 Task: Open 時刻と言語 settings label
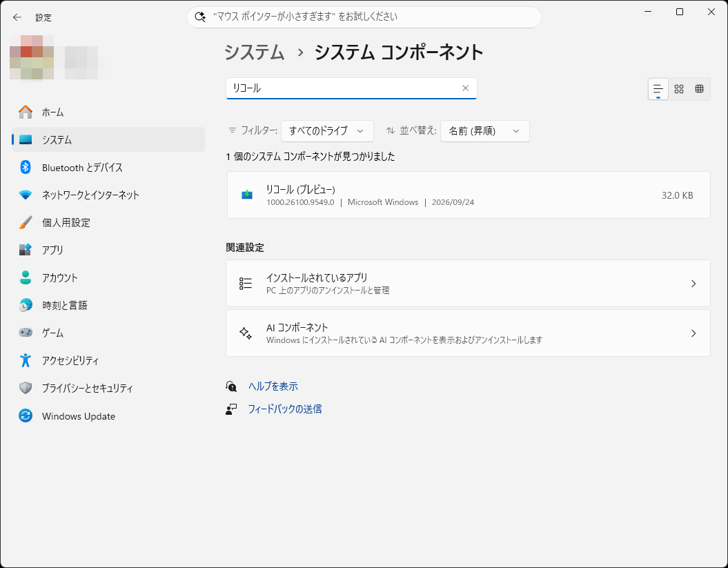tap(65, 305)
